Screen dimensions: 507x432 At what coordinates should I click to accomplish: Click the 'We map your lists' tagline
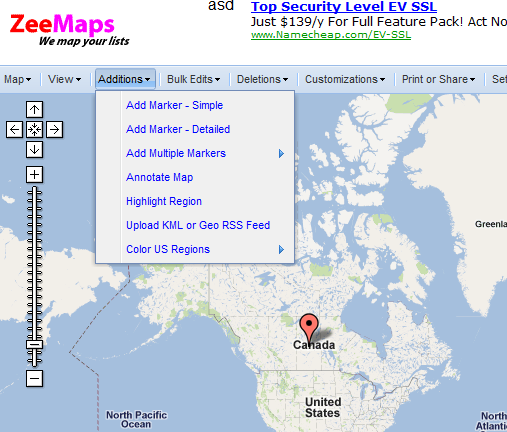coord(84,41)
